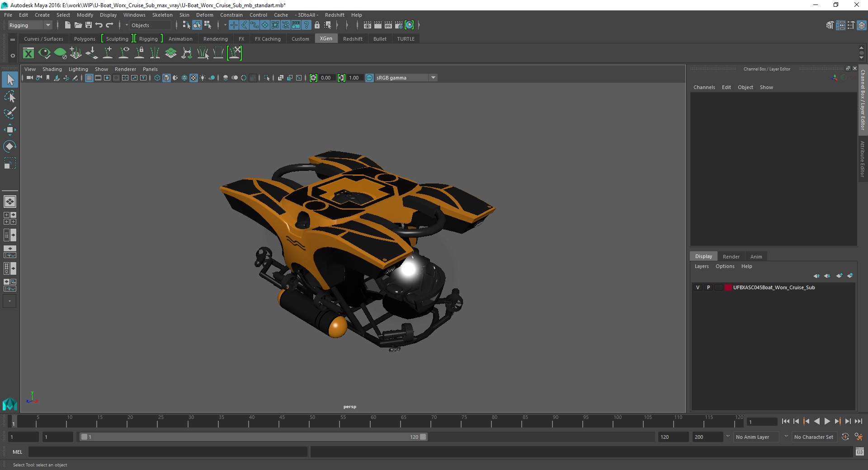The image size is (868, 470).
Task: Click the red layer color swatch
Action: (x=728, y=287)
